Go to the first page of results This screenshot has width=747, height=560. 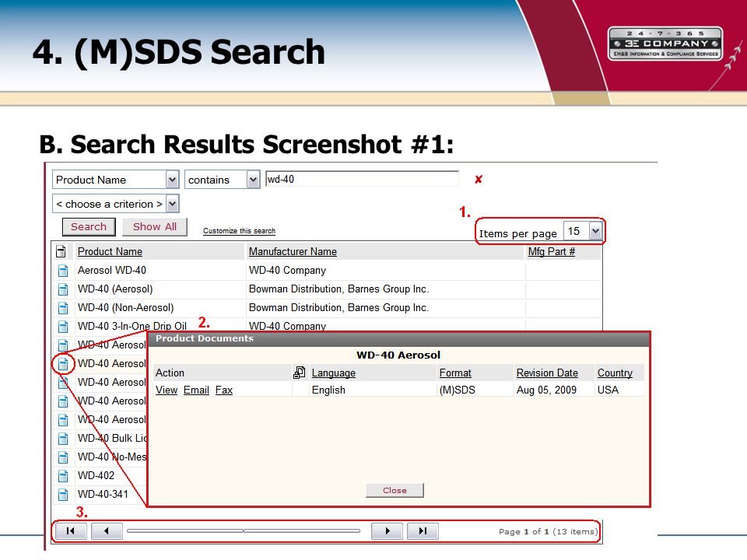(71, 531)
